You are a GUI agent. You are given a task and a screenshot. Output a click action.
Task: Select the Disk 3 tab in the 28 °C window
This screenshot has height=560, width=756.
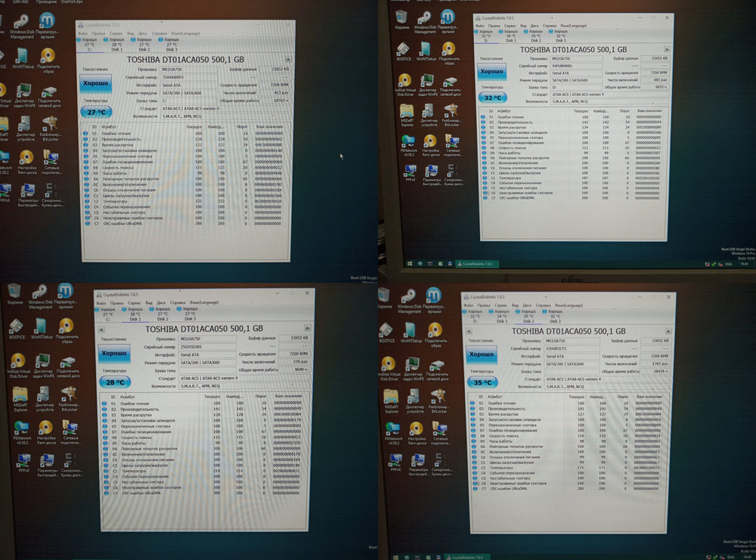point(184,314)
